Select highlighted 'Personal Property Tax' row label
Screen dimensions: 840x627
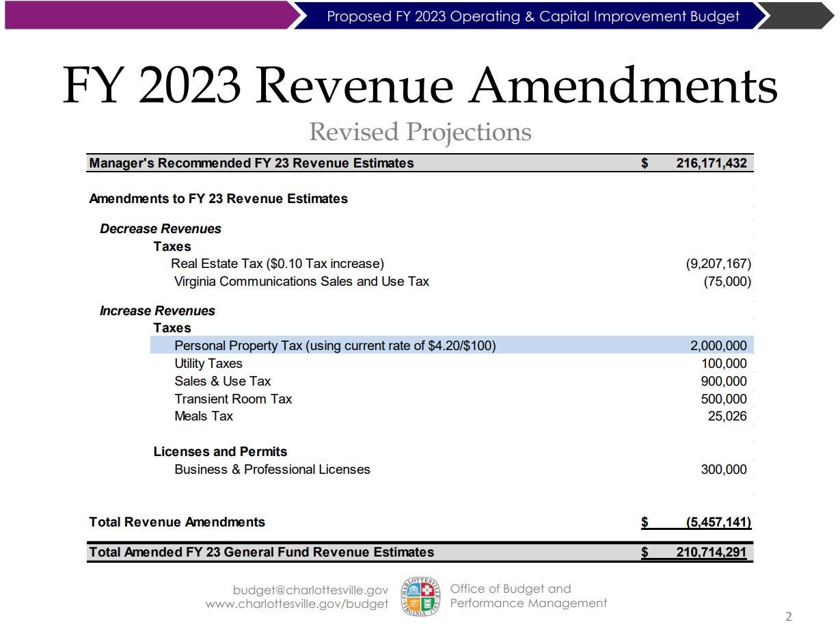pos(335,346)
